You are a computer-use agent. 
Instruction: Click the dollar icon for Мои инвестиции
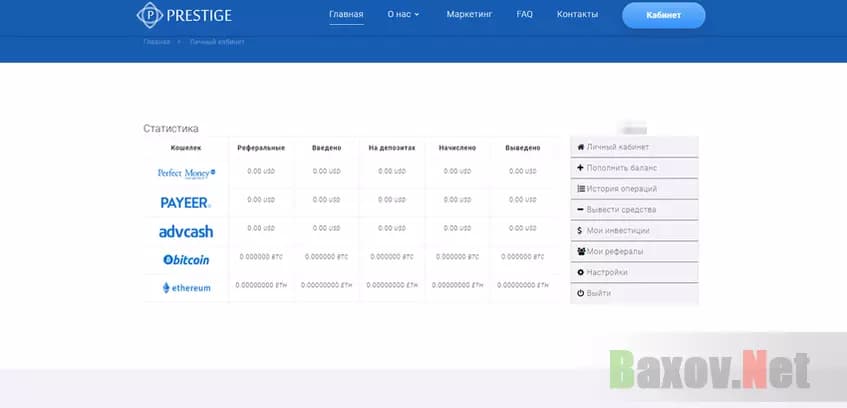click(x=581, y=231)
